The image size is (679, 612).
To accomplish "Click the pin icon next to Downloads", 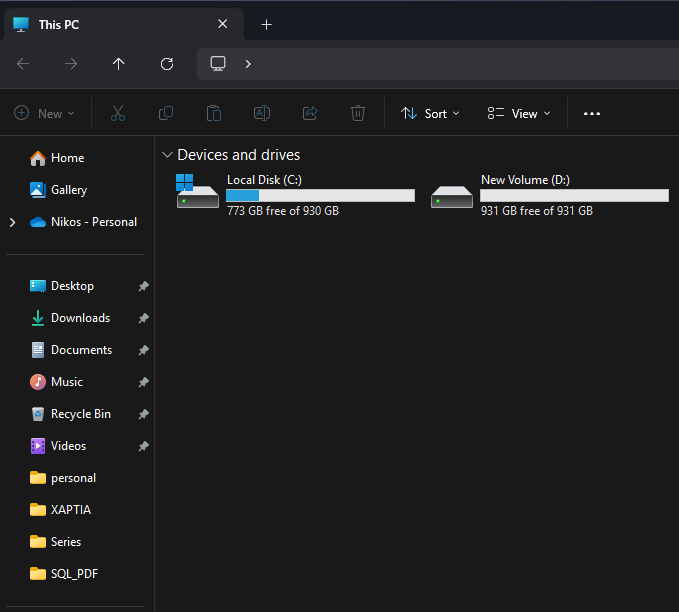I will pos(143,318).
